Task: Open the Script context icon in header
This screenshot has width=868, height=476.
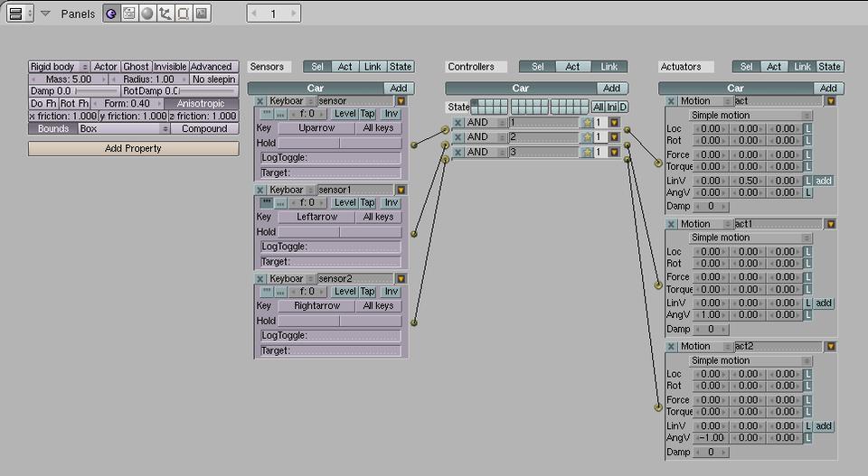Action: (x=129, y=14)
